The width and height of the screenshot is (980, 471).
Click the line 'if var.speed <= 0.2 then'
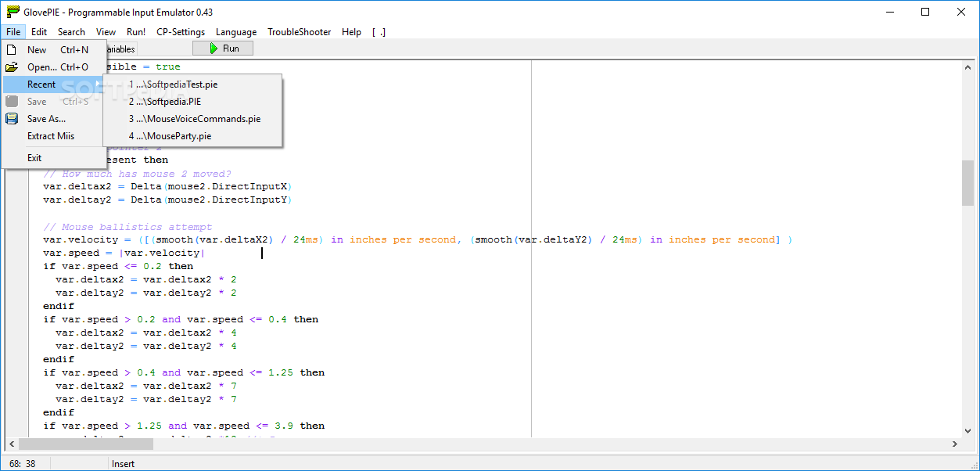pyautogui.click(x=118, y=266)
